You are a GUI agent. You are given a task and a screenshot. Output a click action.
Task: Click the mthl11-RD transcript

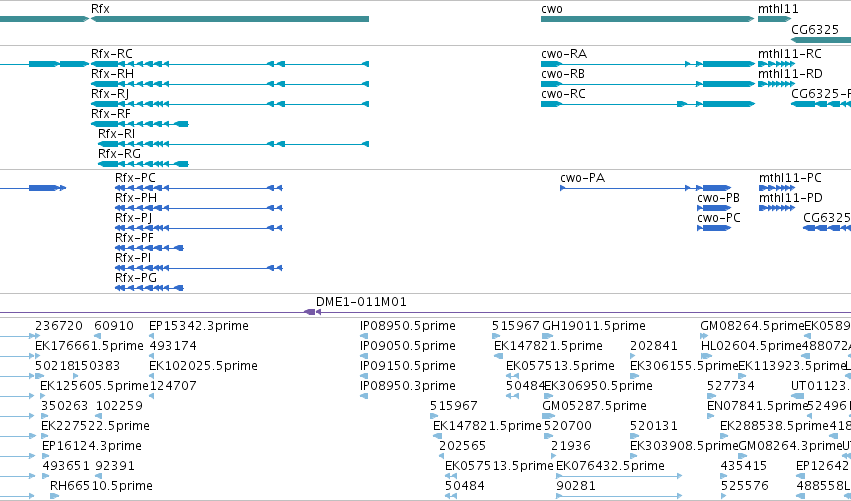pos(777,84)
